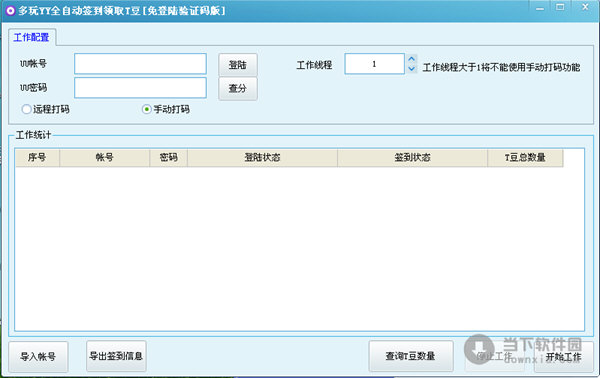The width and height of the screenshot is (600, 378).
Task: Click the 导入帐号 button
Action: click(x=38, y=357)
